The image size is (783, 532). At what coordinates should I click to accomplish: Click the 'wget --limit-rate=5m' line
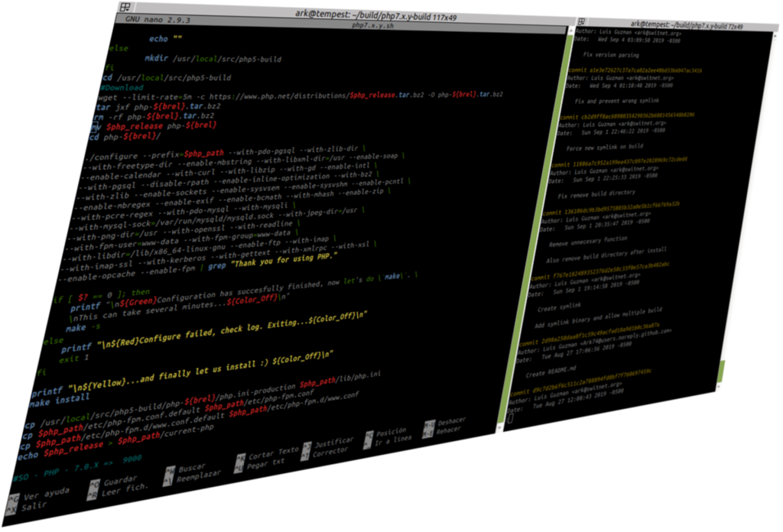300,95
